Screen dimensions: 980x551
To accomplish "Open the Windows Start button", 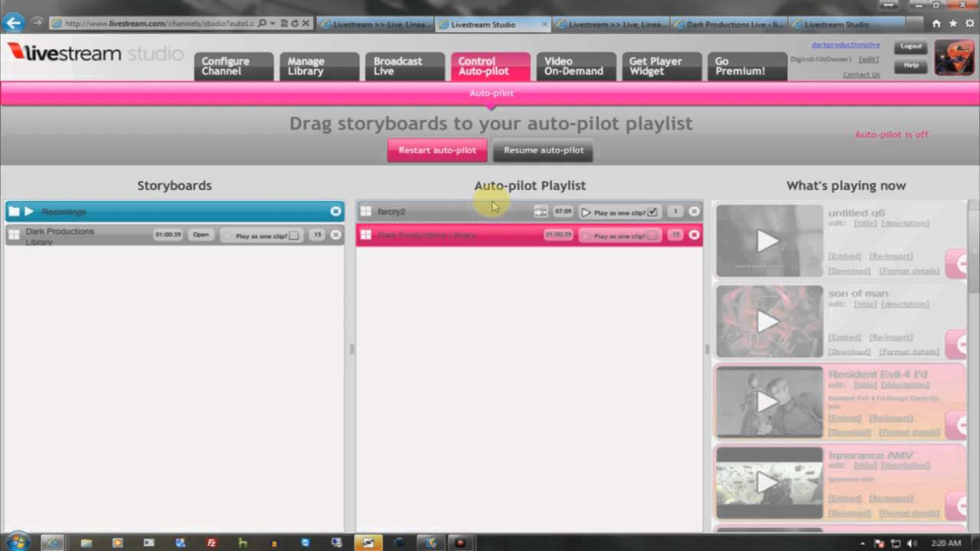I will point(17,542).
